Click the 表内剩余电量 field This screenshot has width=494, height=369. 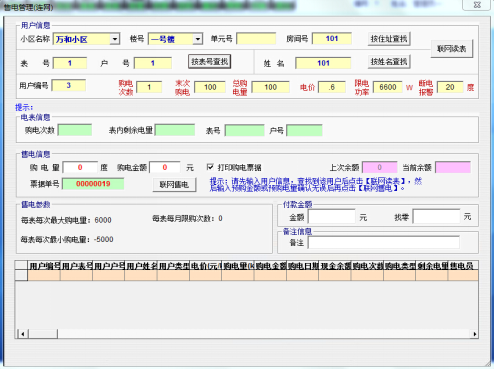[175, 130]
